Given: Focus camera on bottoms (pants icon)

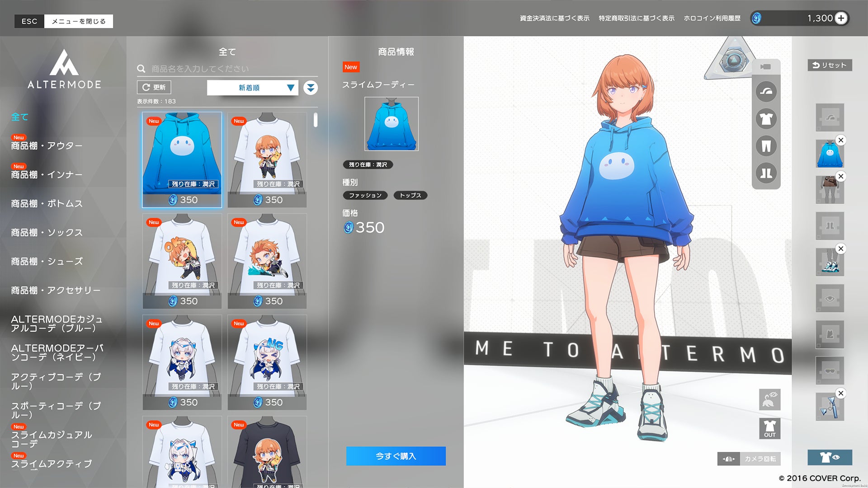Looking at the screenshot, I should [x=766, y=146].
